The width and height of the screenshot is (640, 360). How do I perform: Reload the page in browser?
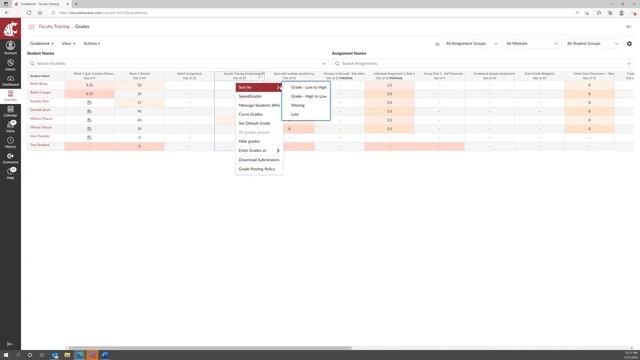29,13
